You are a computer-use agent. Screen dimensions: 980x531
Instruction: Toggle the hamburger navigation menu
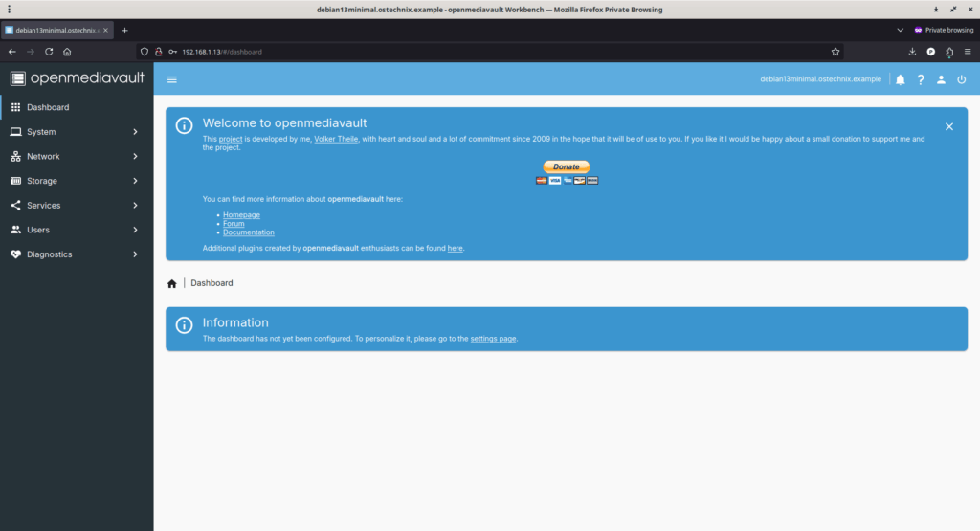click(x=172, y=79)
